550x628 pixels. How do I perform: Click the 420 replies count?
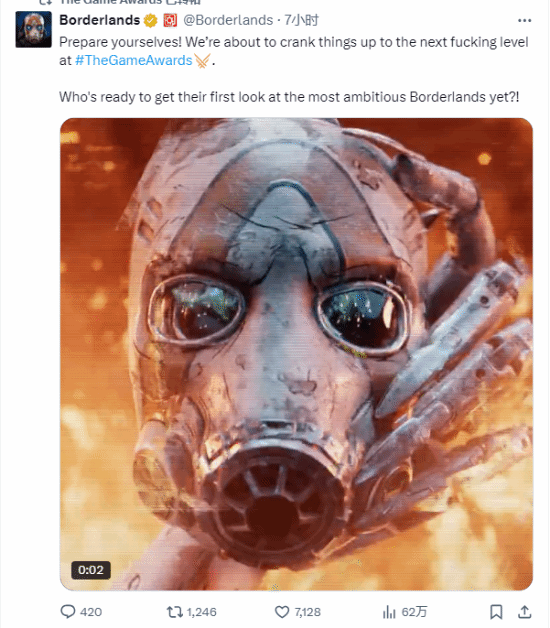tap(91, 612)
